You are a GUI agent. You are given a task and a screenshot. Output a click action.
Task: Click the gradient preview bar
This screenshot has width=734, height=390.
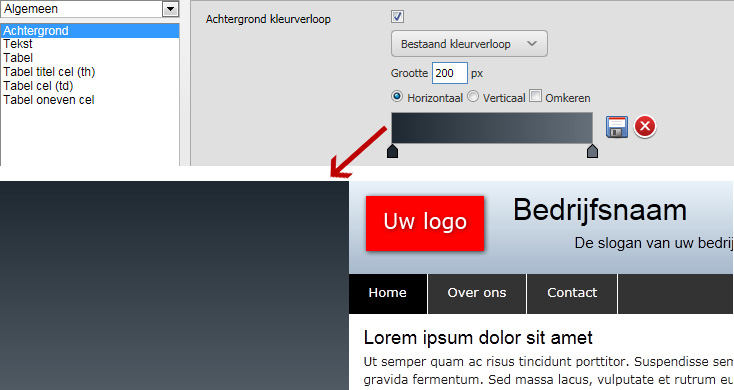(x=492, y=128)
